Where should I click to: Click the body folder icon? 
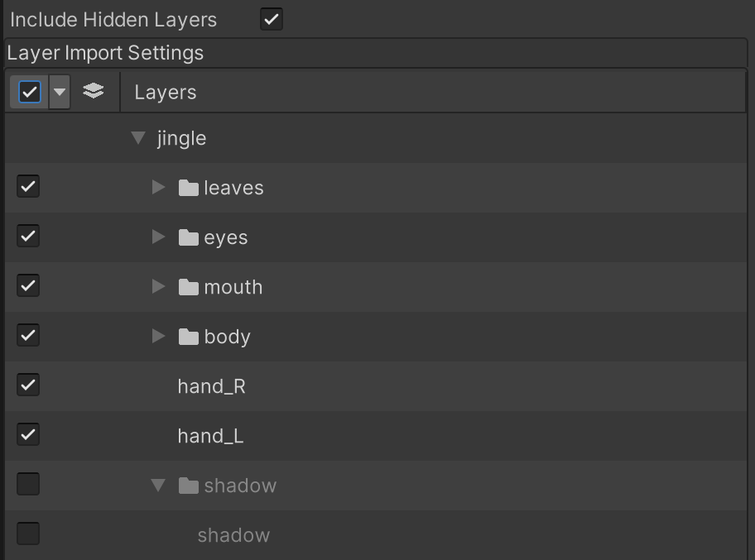pos(189,337)
